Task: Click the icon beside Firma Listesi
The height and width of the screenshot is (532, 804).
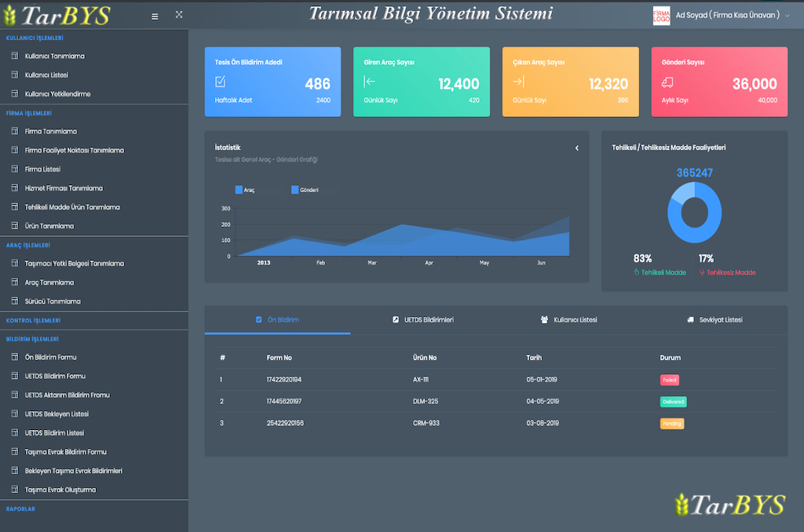Action: [14, 169]
